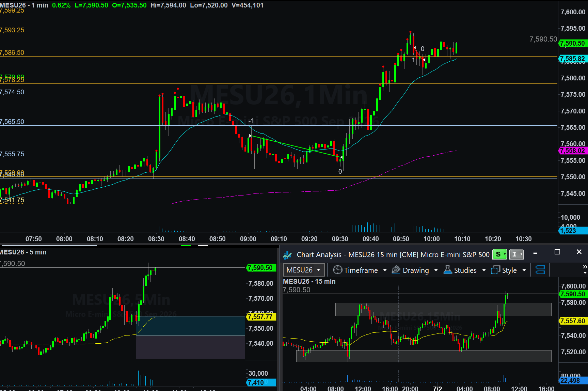Open the Timeframe menu
588x391 pixels.
point(360,270)
